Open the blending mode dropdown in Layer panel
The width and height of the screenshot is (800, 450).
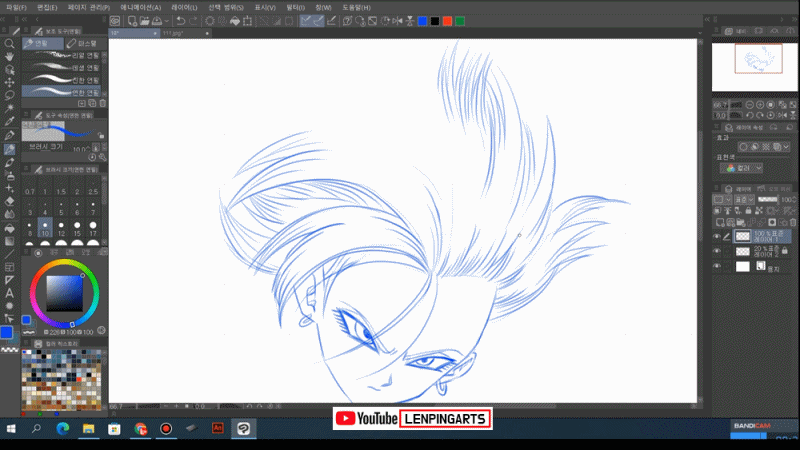pyautogui.click(x=744, y=199)
